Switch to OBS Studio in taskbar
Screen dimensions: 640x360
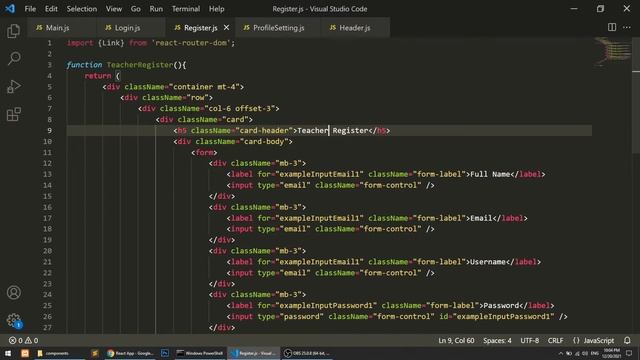(x=307, y=353)
